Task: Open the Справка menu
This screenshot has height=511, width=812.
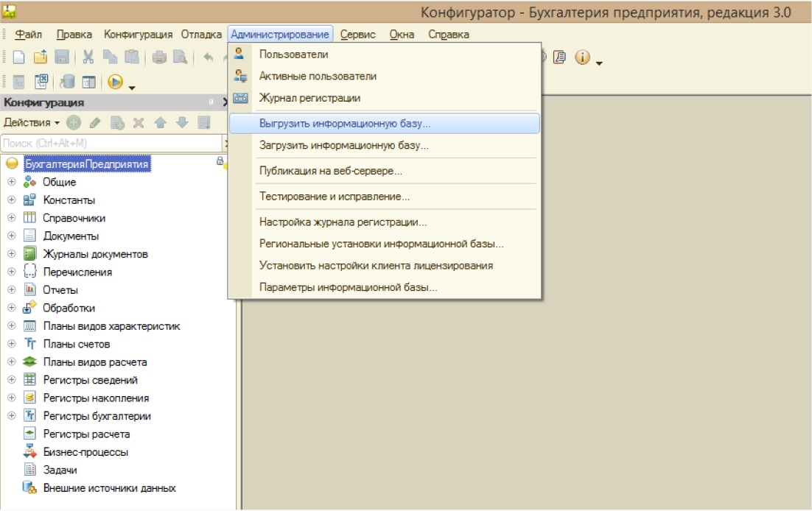Action: tap(449, 34)
